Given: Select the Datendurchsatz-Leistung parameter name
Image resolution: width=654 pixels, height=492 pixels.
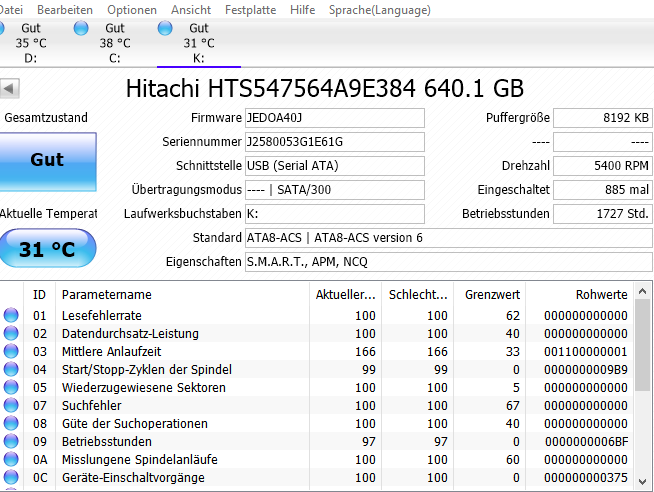Looking at the screenshot, I should (x=130, y=334).
